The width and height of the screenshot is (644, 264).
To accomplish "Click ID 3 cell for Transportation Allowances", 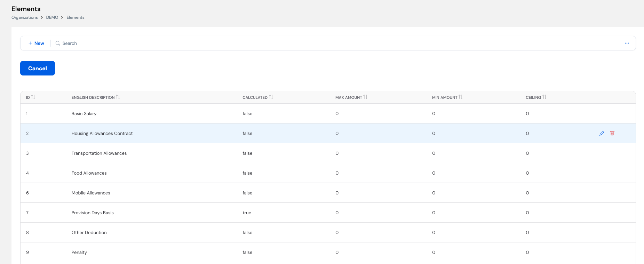I will pos(27,153).
